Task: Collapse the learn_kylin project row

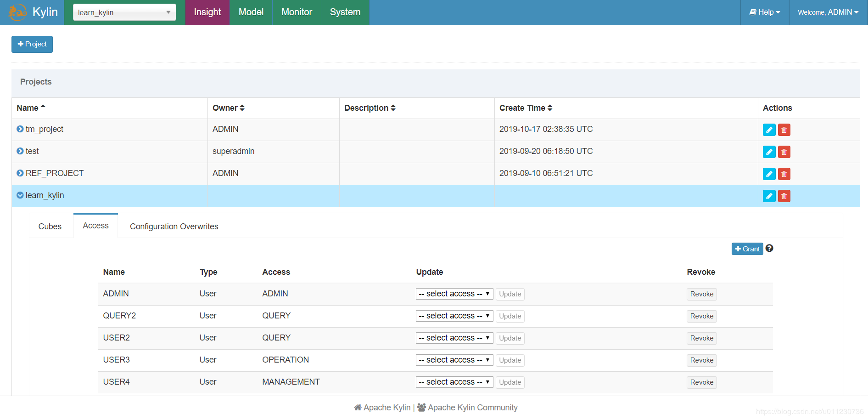Action: (x=19, y=195)
